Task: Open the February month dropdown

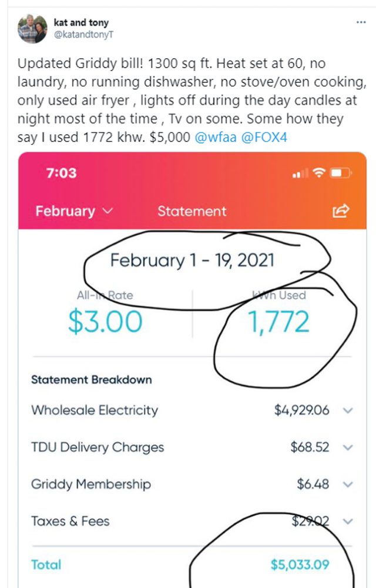Action: tap(74, 212)
